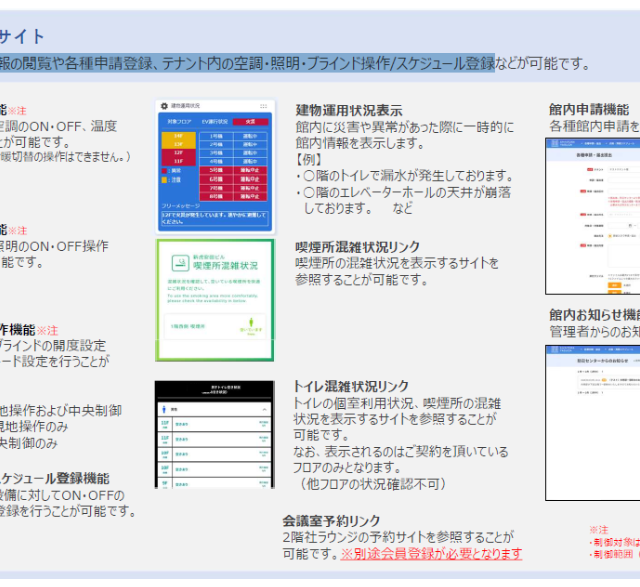The width and height of the screenshot is (640, 587).
Task: Open the toilet congestion status screenshot
Action: point(214,434)
